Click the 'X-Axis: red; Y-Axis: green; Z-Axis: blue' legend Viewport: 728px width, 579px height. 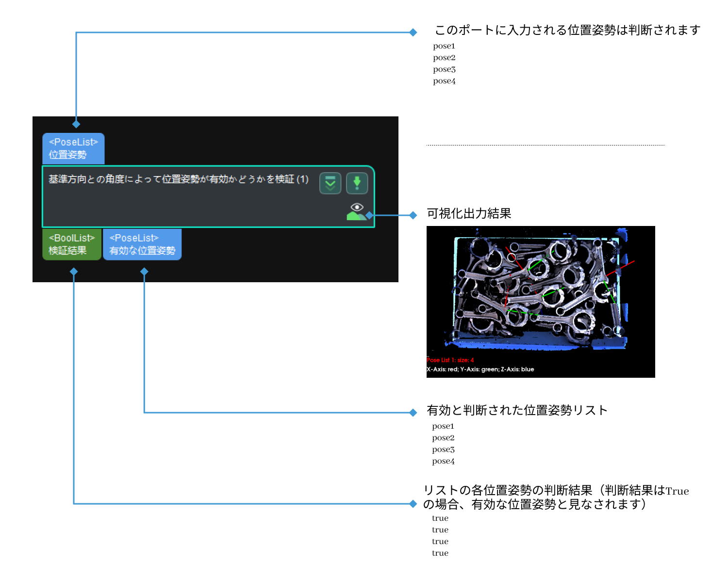click(x=480, y=370)
